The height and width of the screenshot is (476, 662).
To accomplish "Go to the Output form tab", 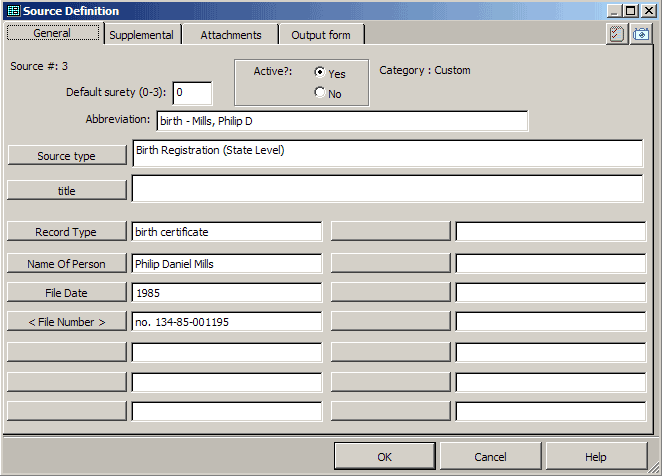I will 321,35.
